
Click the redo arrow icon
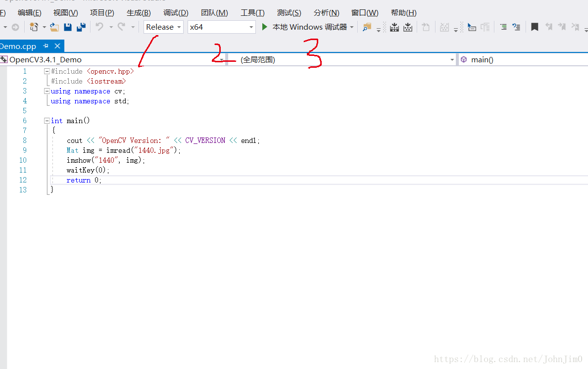coord(121,27)
